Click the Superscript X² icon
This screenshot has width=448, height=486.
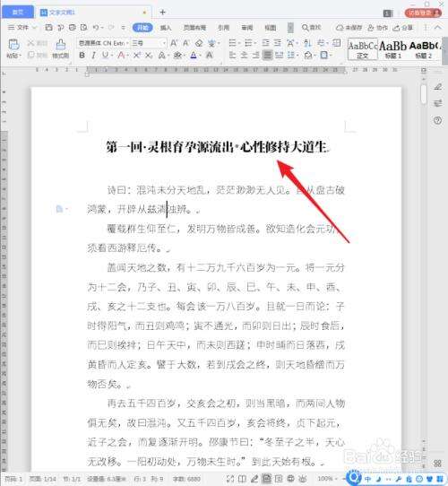(137, 56)
